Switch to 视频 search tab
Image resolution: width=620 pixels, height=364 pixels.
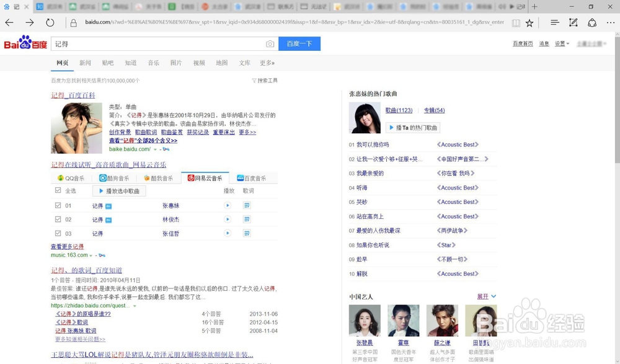click(x=199, y=63)
